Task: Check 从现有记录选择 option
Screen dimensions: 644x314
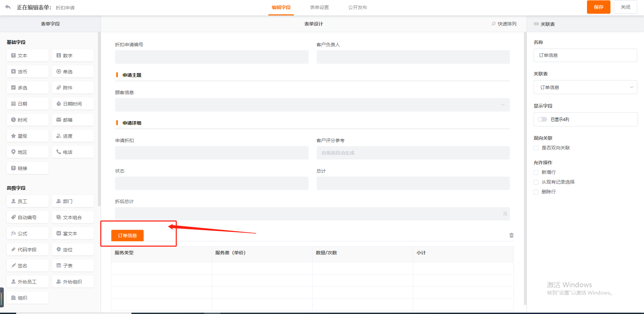Action: coord(536,182)
